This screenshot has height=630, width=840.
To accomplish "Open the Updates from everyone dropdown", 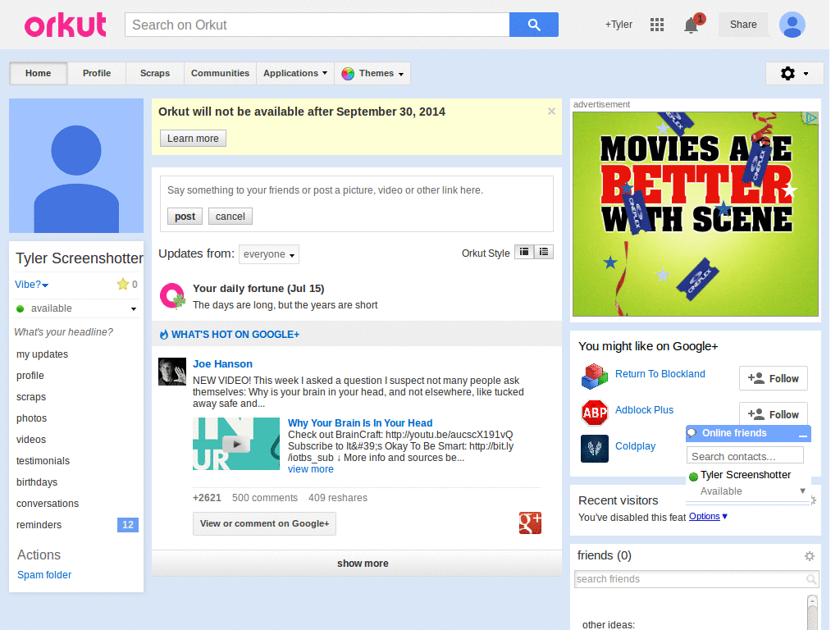I will 269,254.
